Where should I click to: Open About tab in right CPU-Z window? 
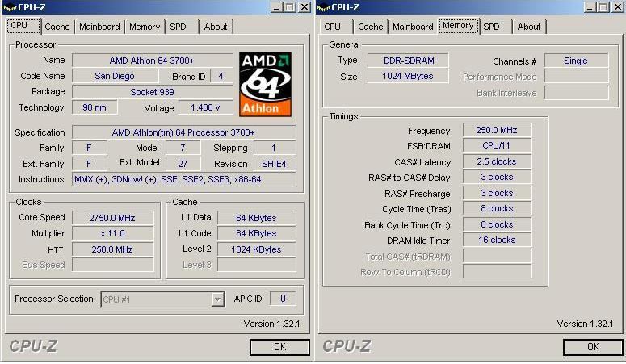point(529,27)
